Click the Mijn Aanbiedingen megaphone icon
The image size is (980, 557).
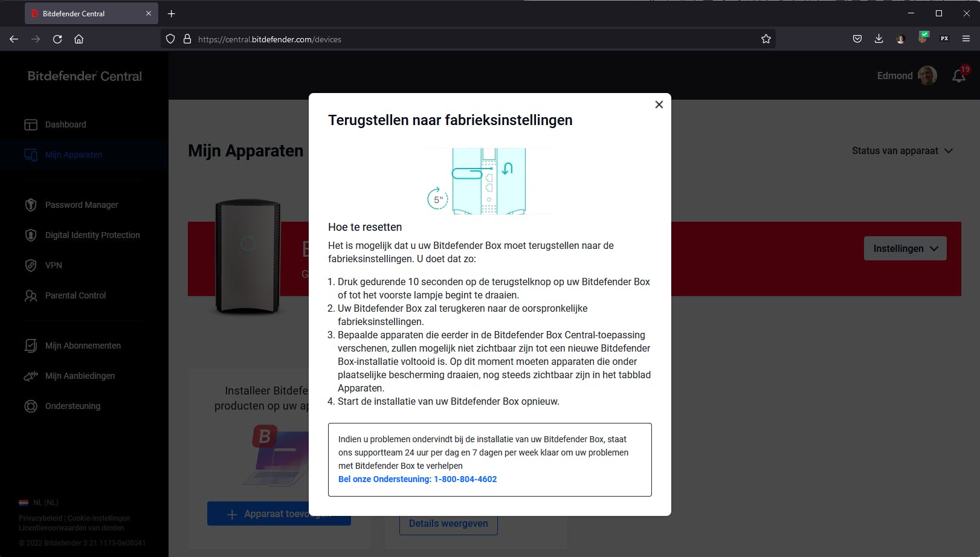coord(31,376)
